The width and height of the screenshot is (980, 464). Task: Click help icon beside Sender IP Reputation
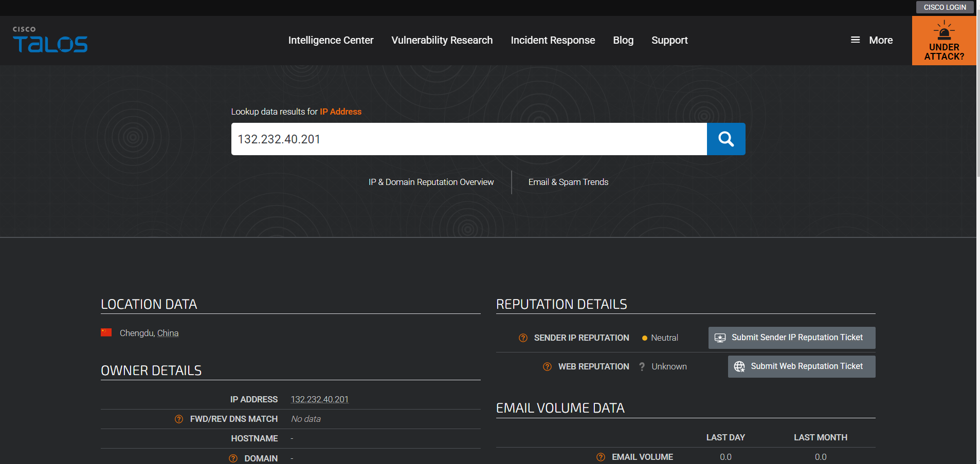click(523, 338)
